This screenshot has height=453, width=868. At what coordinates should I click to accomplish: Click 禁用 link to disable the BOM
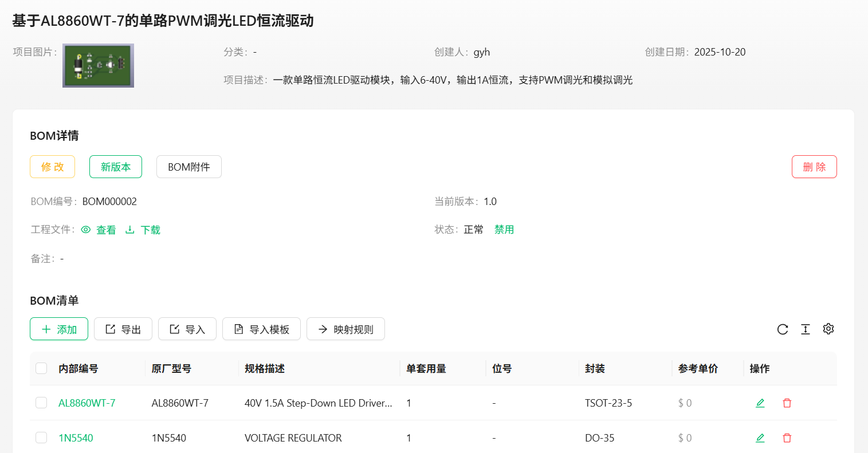[504, 230]
